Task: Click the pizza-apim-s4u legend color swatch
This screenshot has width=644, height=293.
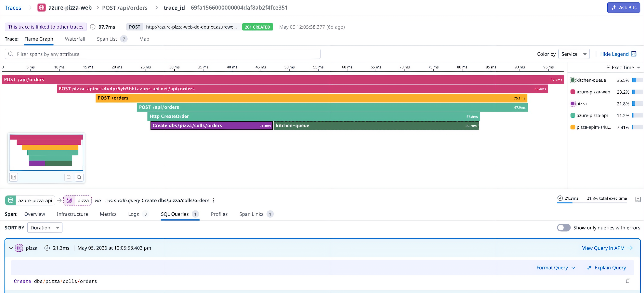Action: click(573, 127)
